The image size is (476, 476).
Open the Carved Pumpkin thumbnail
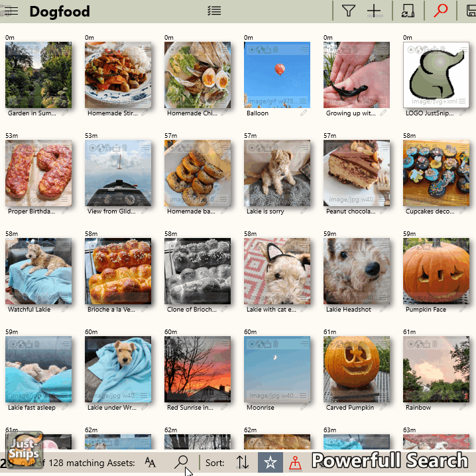coord(356,368)
